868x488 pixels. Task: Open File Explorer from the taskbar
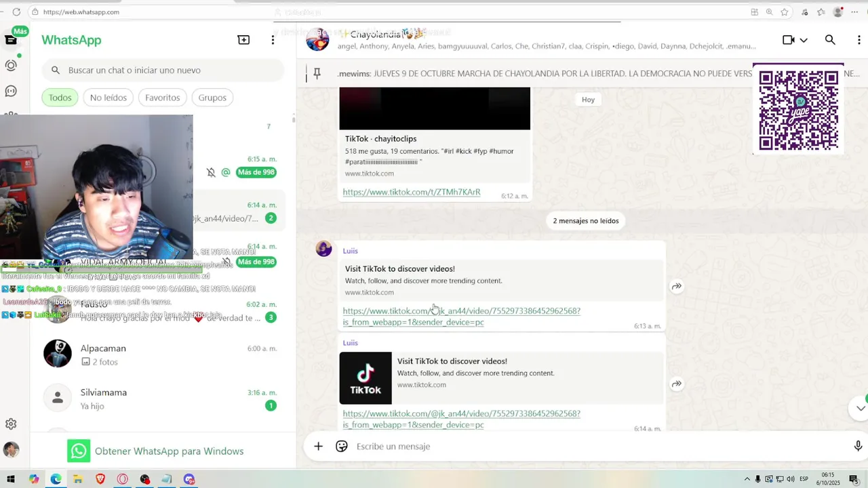(78, 479)
